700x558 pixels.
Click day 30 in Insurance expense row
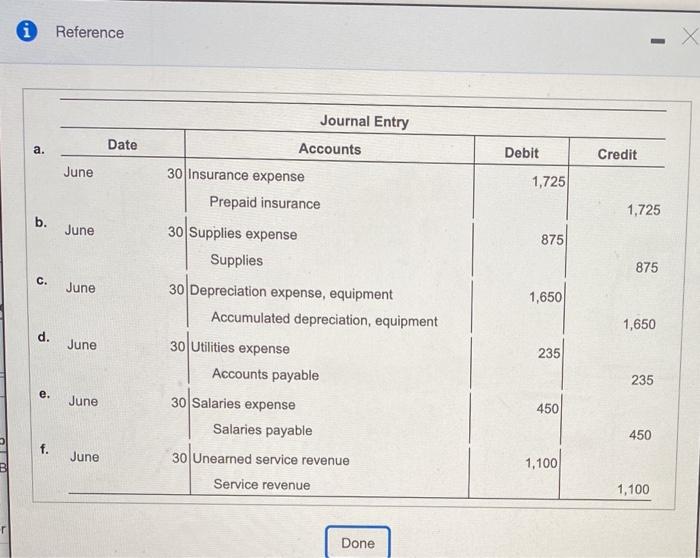175,174
